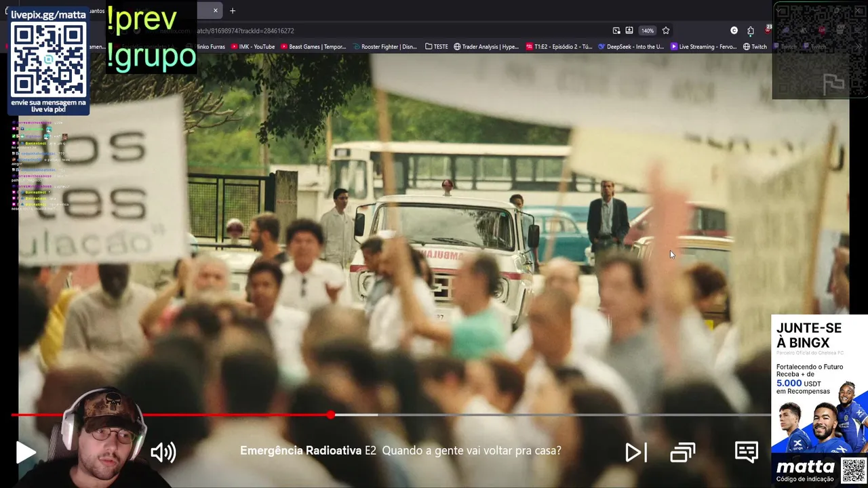Open the Beast Games bookmark
The height and width of the screenshot is (488, 868).
[x=313, y=47]
